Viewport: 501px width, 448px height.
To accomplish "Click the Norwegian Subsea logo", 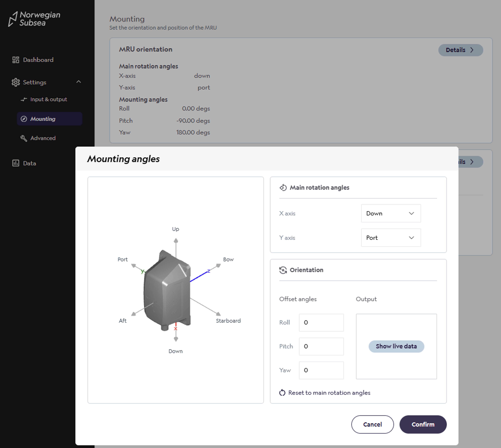I will (x=34, y=19).
